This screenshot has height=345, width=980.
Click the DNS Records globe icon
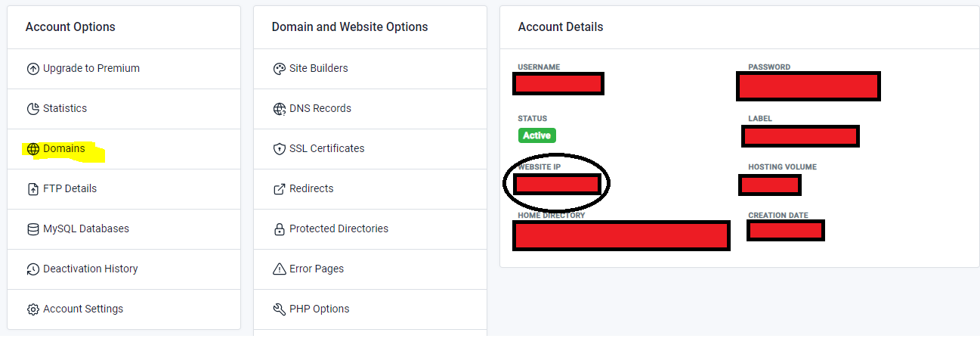point(279,109)
